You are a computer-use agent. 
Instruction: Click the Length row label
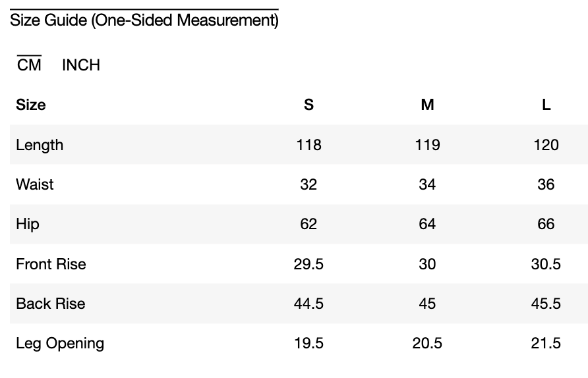coord(40,145)
